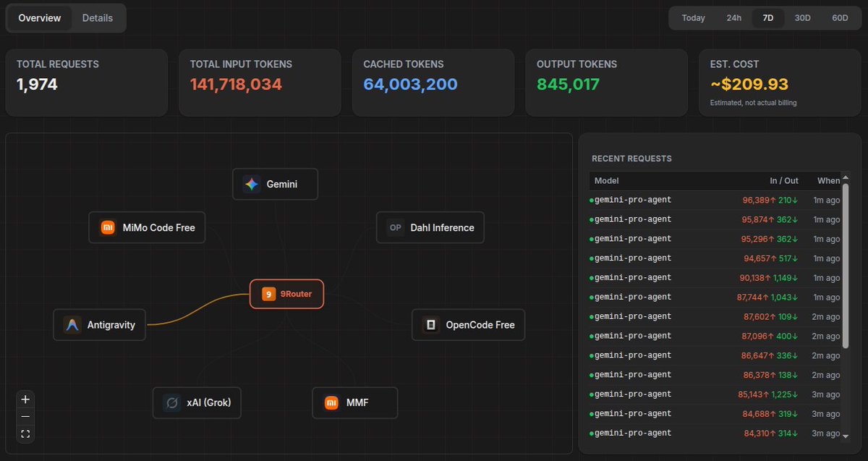The image size is (868, 461).
Task: Click the request row with 85,143 input
Action: [715, 395]
